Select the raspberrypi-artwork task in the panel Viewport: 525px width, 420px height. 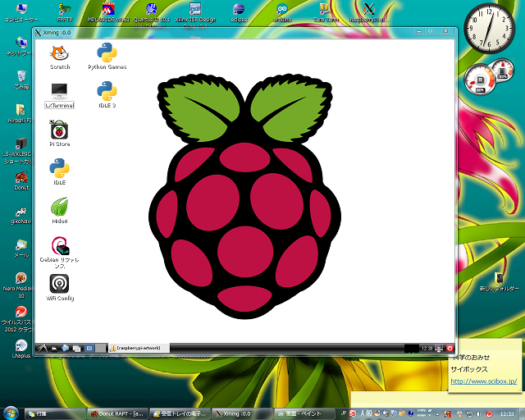pyautogui.click(x=139, y=349)
